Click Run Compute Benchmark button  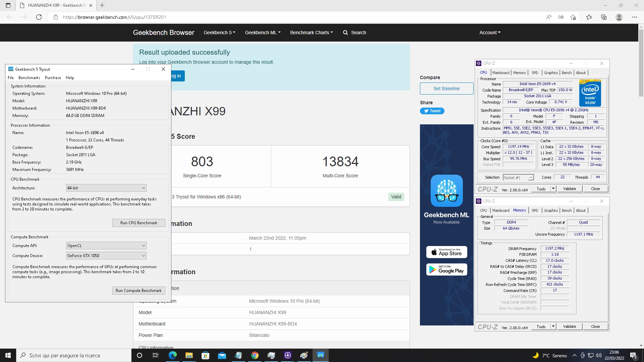tap(139, 291)
